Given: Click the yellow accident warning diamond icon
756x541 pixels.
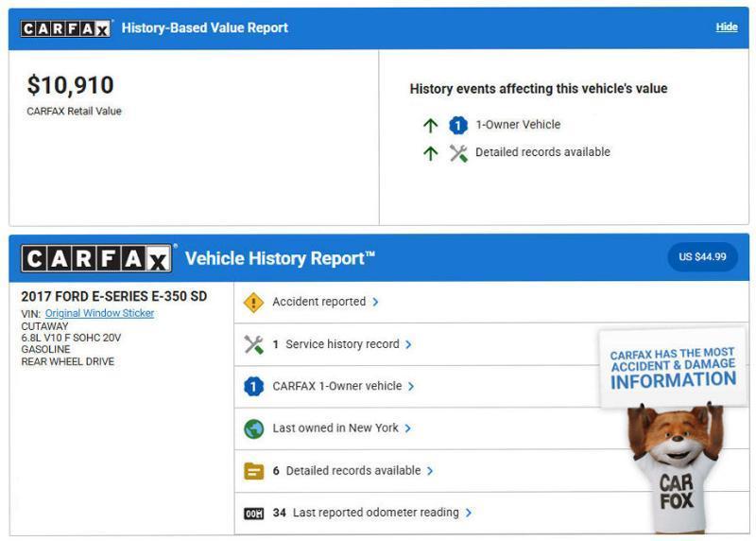Looking at the screenshot, I should (253, 303).
